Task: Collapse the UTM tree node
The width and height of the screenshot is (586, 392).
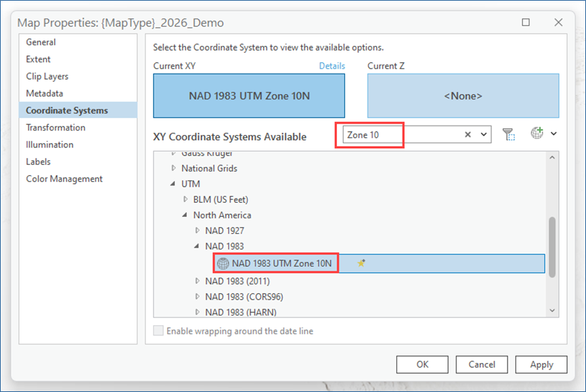Action: pos(174,184)
